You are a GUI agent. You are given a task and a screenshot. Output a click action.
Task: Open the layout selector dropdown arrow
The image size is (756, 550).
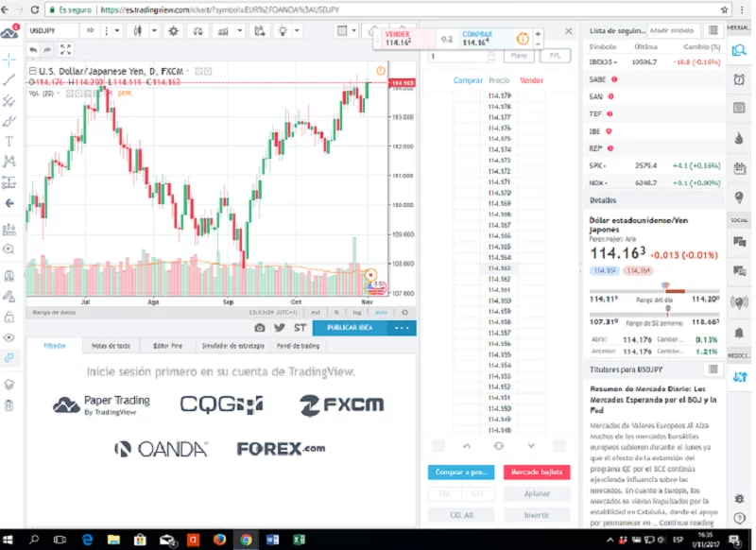point(353,31)
